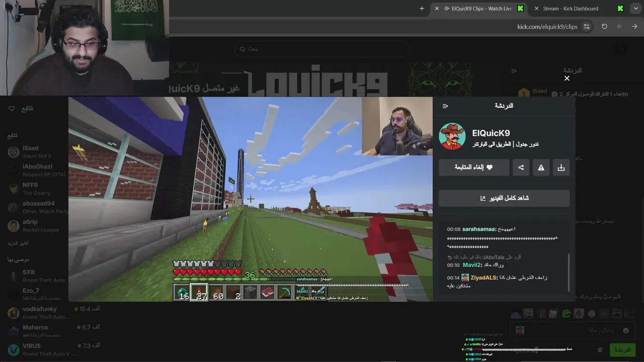The image size is (644, 362).
Task: Close the ElQuicK9 Clips browser tab
Action: coord(436,9)
